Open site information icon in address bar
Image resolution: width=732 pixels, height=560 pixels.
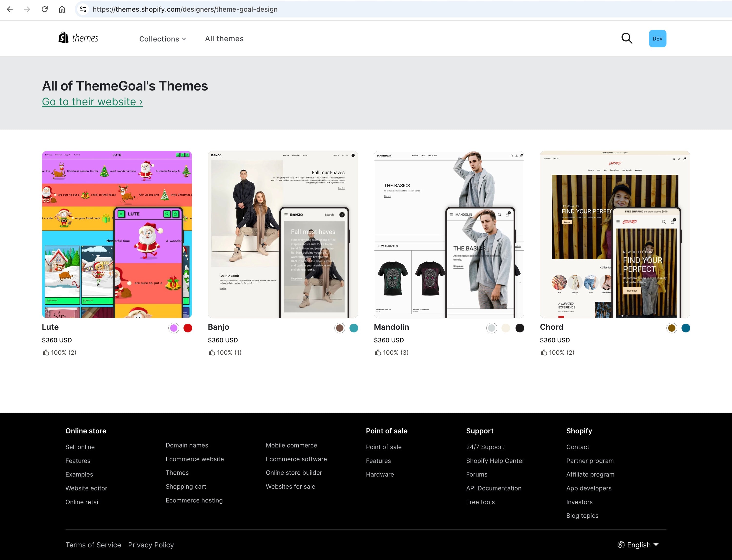point(83,9)
